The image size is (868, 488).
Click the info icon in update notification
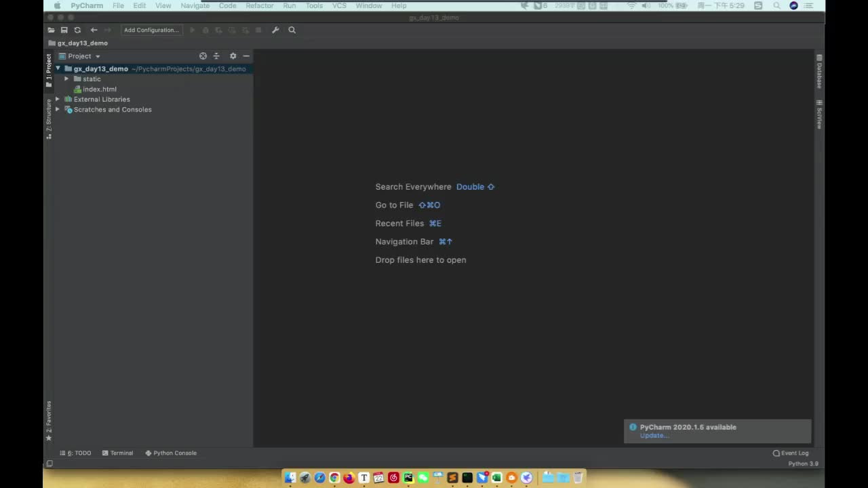tap(633, 427)
